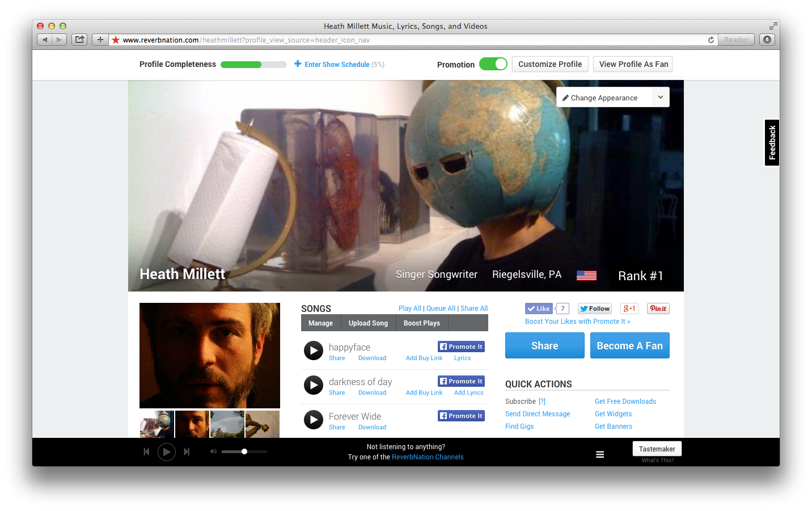Click View Profile As Fan button
The width and height of the screenshot is (812, 511).
(633, 64)
